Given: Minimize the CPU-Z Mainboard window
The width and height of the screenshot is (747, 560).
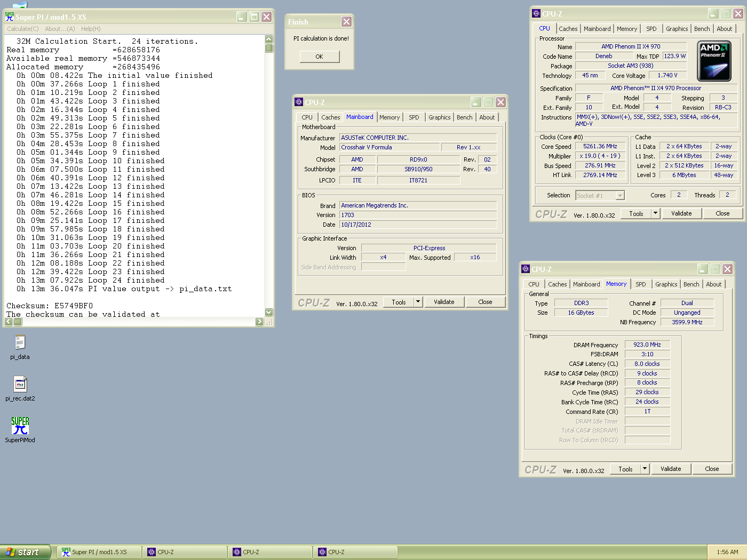Looking at the screenshot, I should pos(476,102).
